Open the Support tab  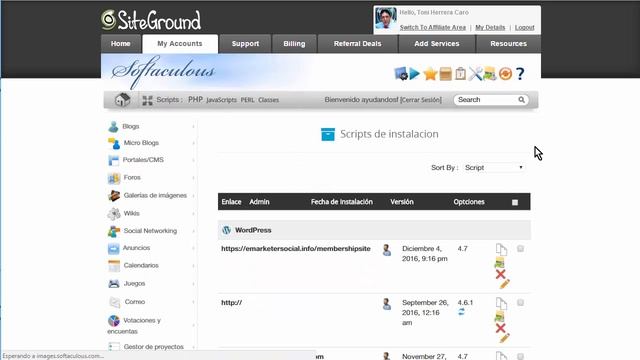click(245, 44)
